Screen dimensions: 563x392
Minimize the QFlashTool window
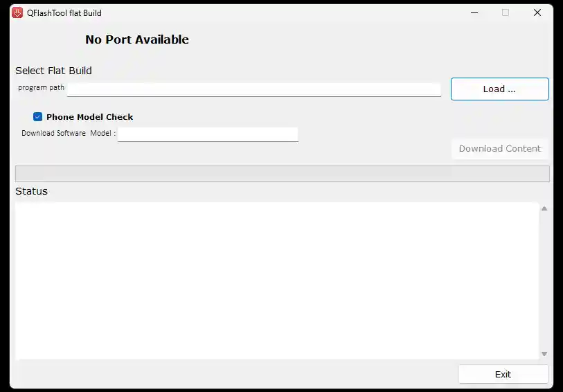474,12
